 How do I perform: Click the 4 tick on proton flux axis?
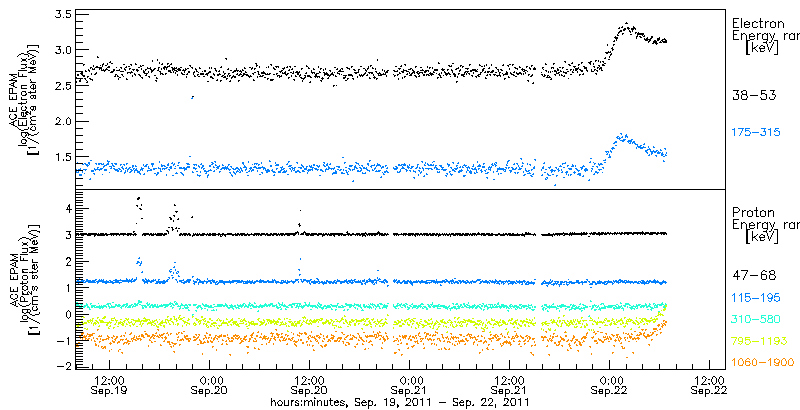(67, 209)
